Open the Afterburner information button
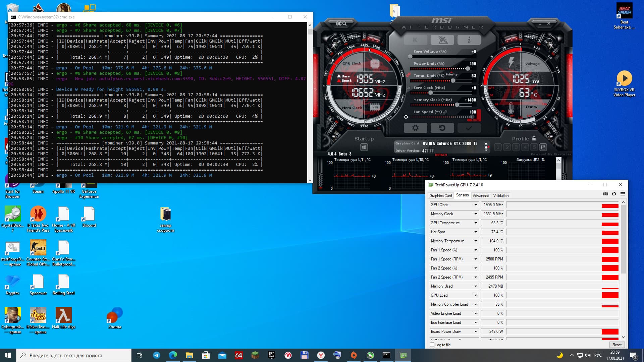 (469, 40)
